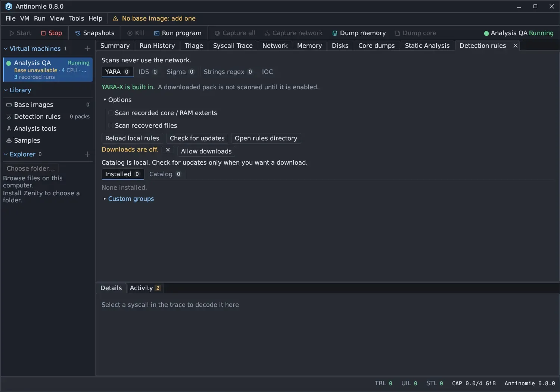Open Base images in Library
This screenshot has height=392, width=560.
(x=48, y=105)
